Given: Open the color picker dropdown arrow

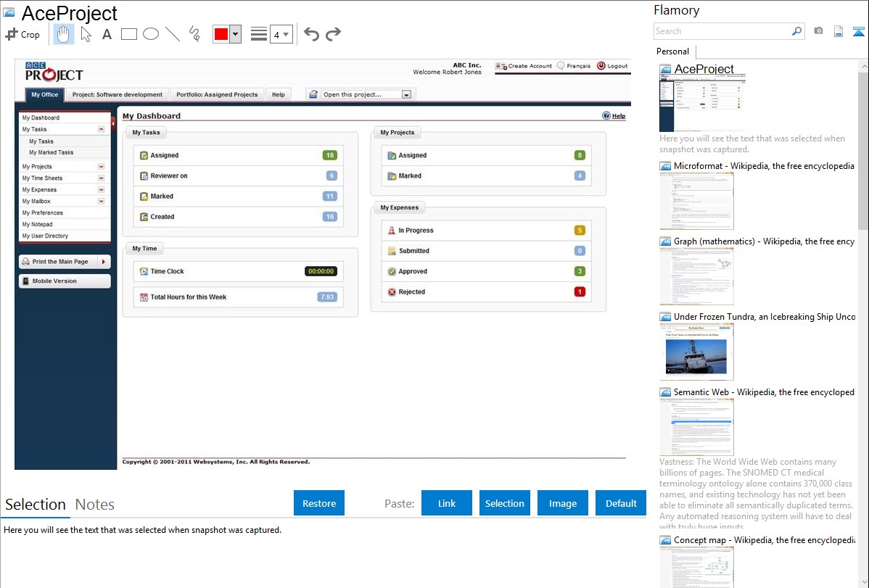Looking at the screenshot, I should click(235, 34).
